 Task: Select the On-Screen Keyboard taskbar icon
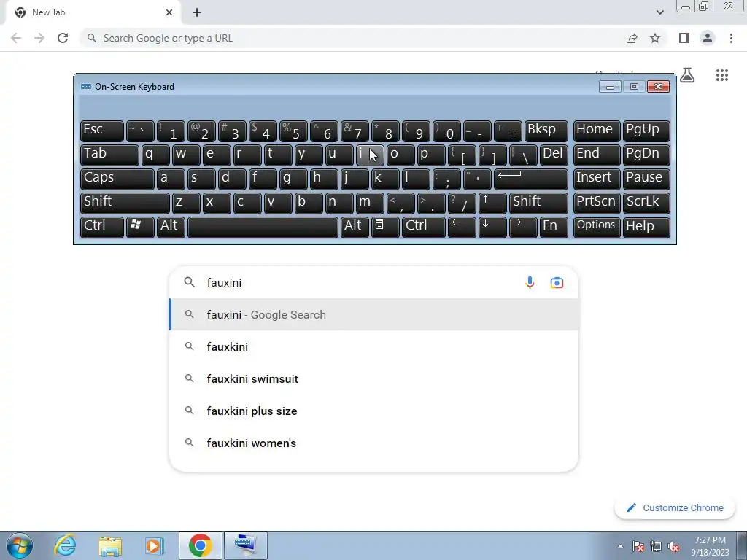coord(246,545)
